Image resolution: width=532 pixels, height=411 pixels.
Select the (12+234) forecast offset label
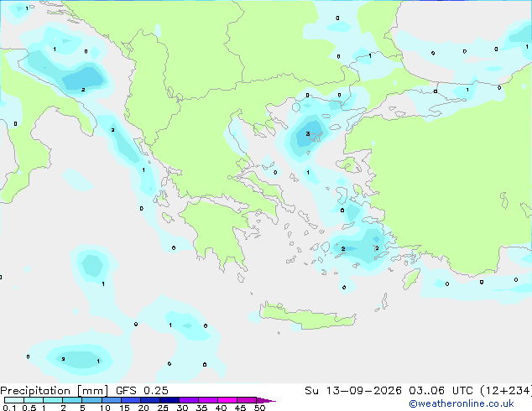505,391
